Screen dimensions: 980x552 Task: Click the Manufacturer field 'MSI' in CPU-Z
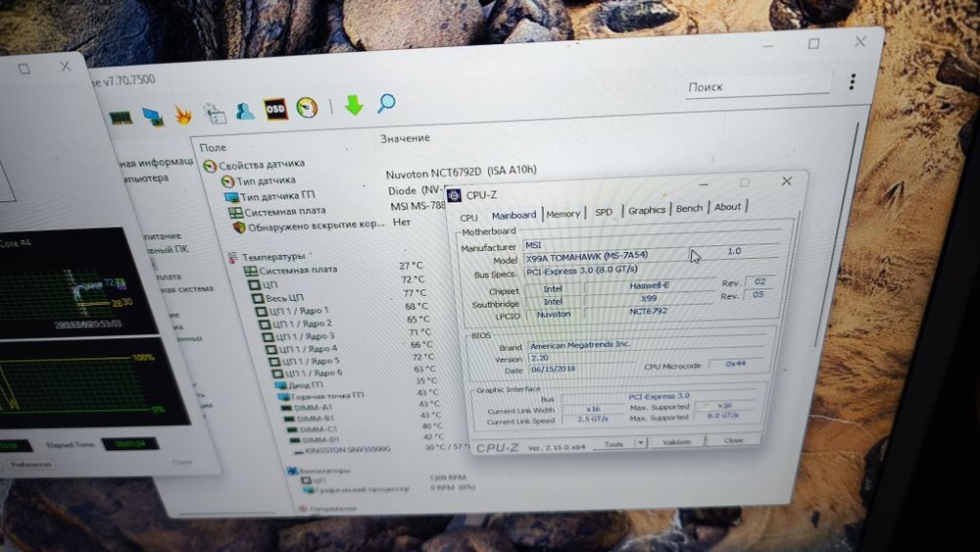point(650,242)
